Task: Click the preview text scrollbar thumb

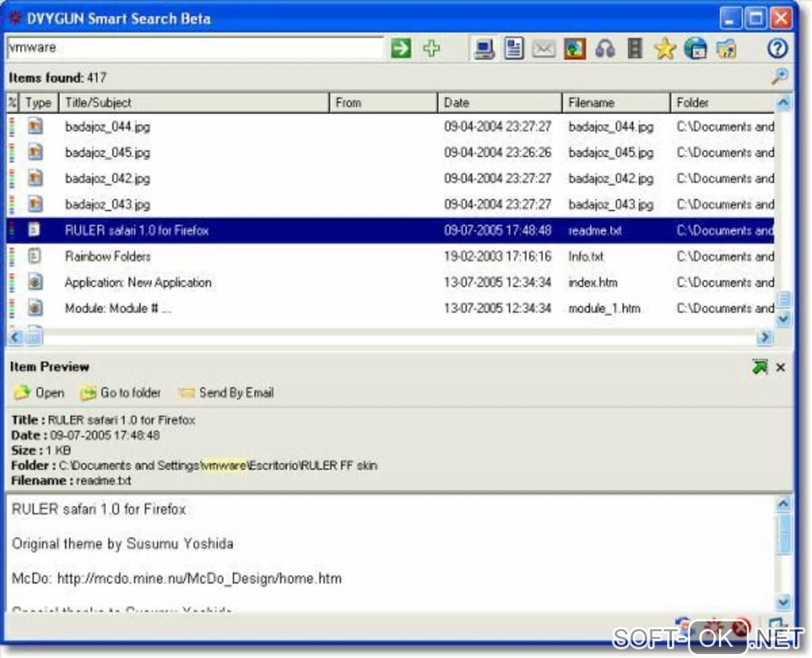Action: coord(783,534)
